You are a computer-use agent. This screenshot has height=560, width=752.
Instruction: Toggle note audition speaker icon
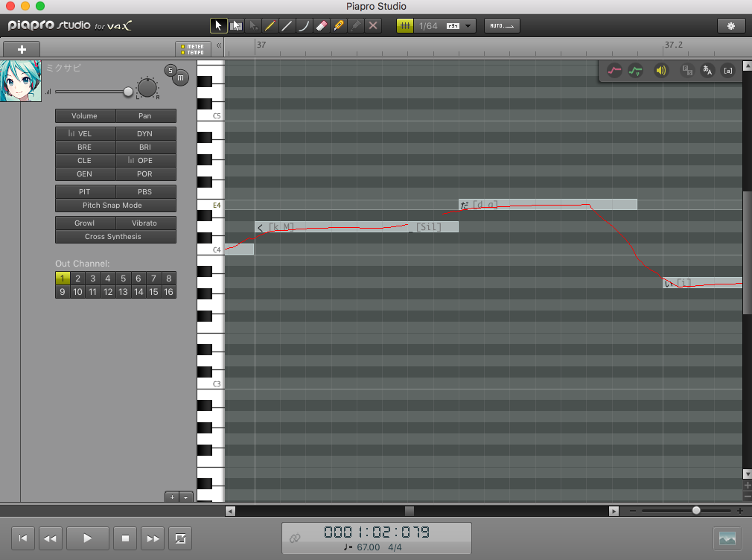click(661, 71)
